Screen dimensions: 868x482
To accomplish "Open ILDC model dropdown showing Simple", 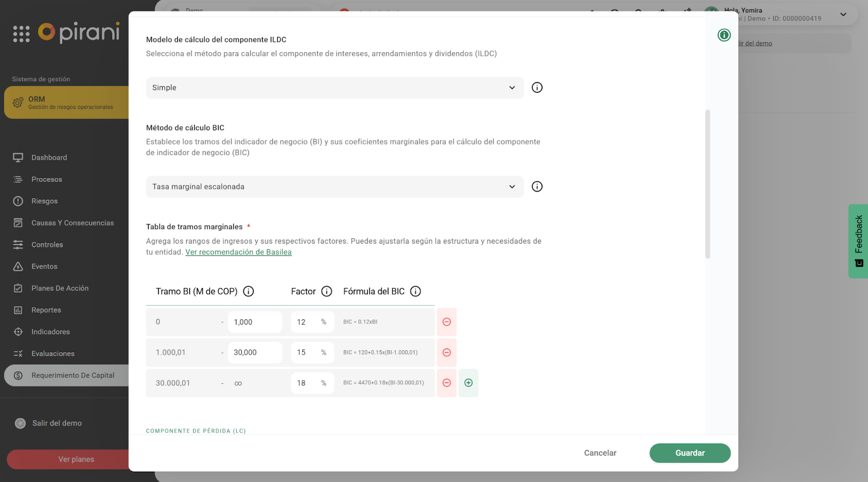I will click(x=334, y=88).
